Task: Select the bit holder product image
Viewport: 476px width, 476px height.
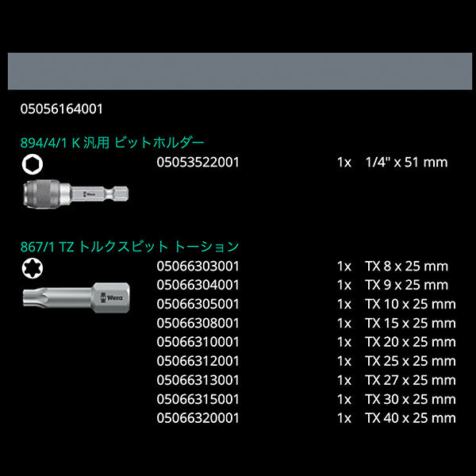Action: [76, 194]
